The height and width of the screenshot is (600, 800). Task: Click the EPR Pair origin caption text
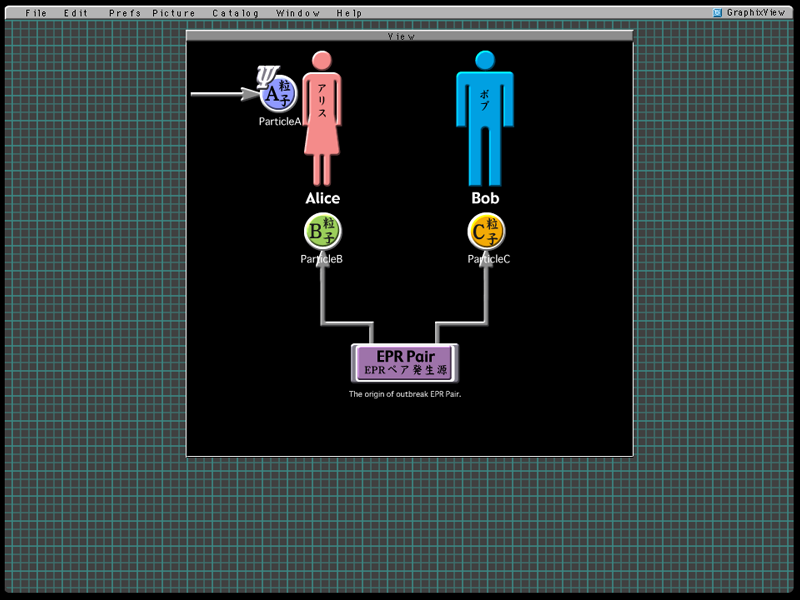(x=404, y=394)
